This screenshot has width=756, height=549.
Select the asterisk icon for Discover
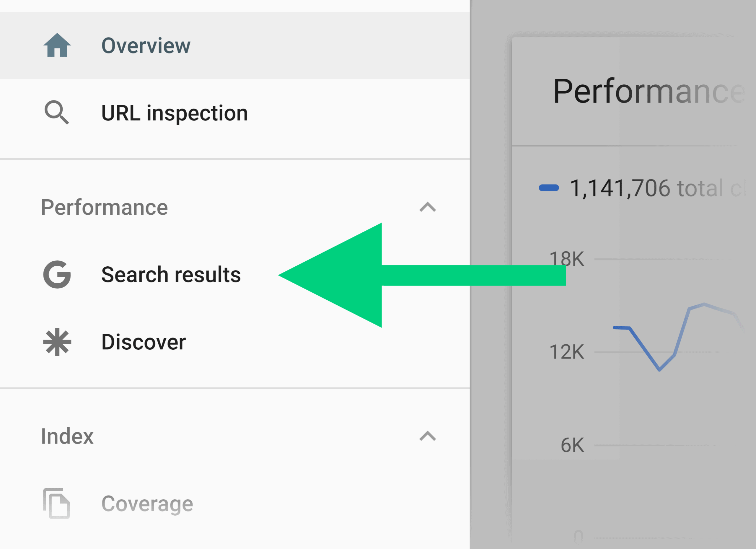pyautogui.click(x=57, y=342)
